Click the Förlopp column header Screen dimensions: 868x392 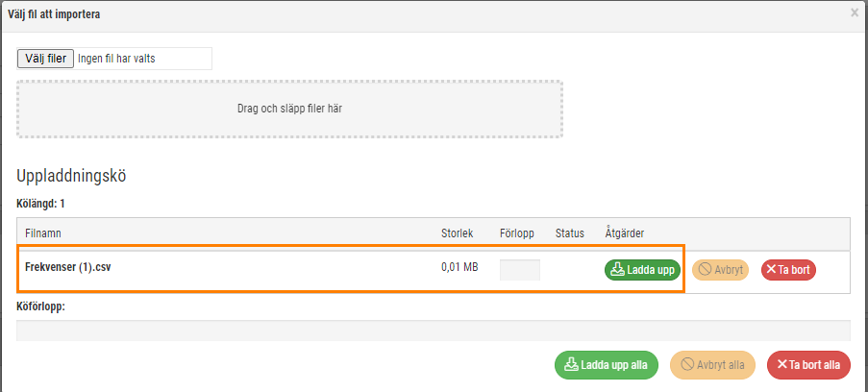tap(516, 233)
